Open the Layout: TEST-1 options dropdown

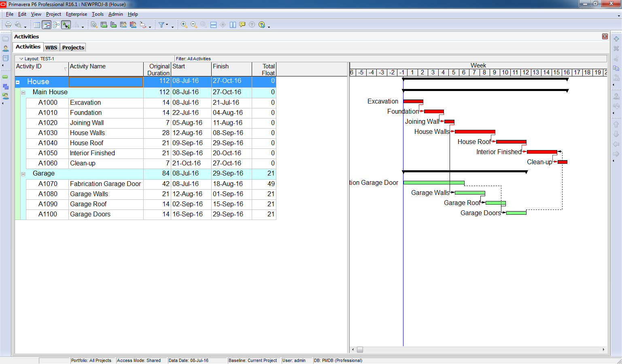tap(21, 59)
